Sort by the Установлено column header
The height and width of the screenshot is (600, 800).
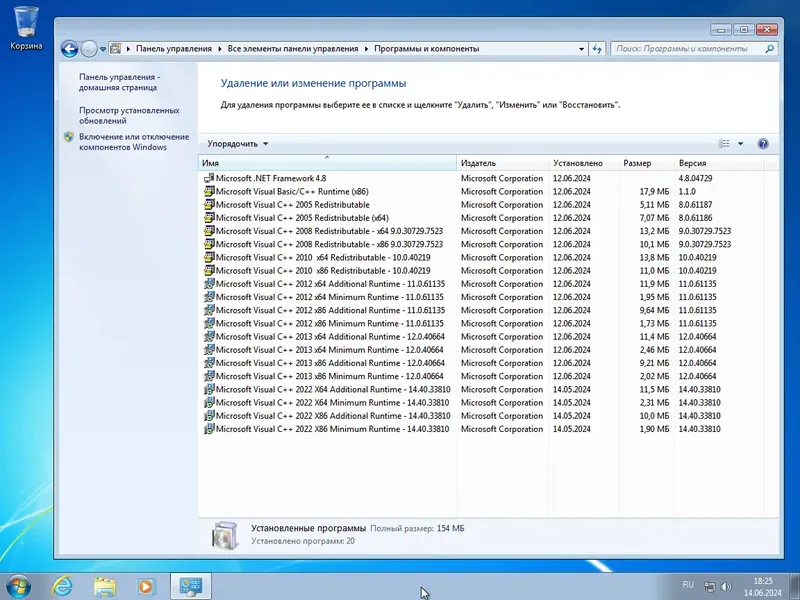[x=584, y=163]
